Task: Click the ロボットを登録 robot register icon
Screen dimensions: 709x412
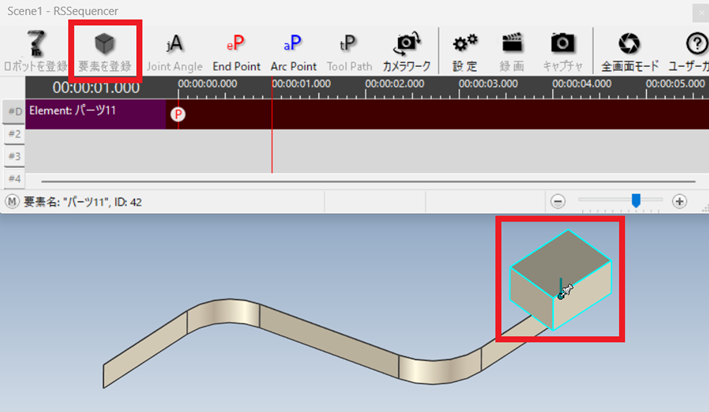Action: click(x=35, y=51)
